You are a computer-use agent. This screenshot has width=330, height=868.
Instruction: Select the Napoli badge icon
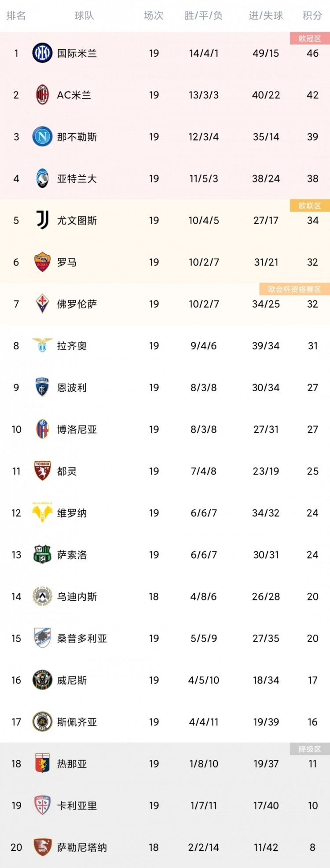click(42, 137)
